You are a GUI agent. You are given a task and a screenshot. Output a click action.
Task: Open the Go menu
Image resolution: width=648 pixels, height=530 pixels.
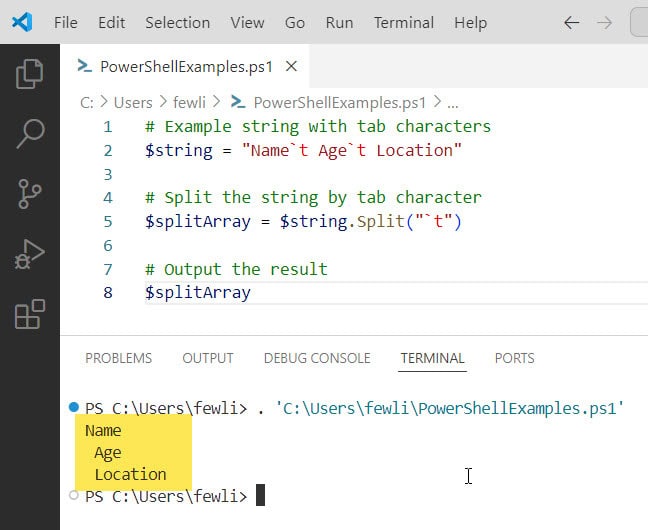pyautogui.click(x=295, y=23)
